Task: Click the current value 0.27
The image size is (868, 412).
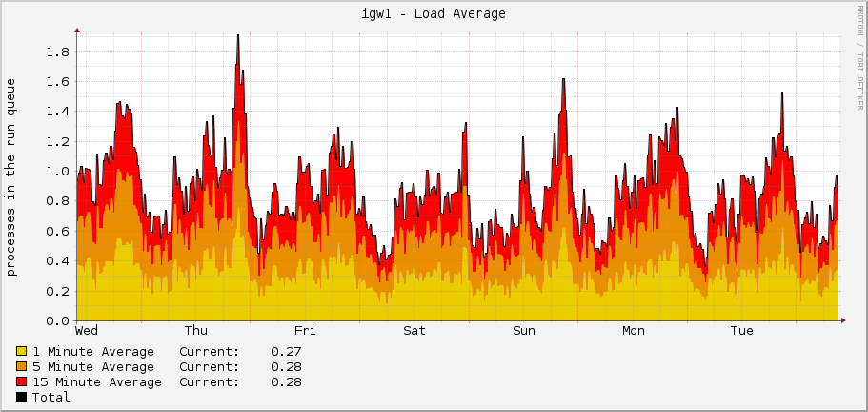Action: pyautogui.click(x=286, y=352)
